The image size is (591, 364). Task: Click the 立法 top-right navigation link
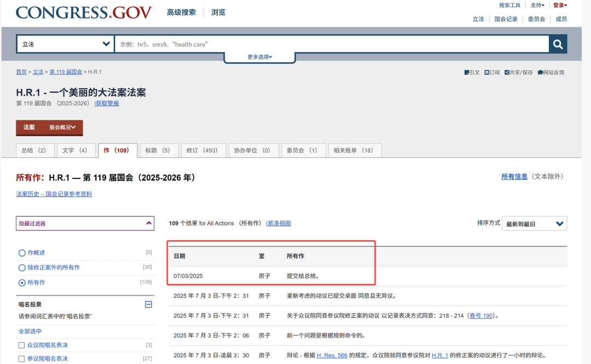478,19
